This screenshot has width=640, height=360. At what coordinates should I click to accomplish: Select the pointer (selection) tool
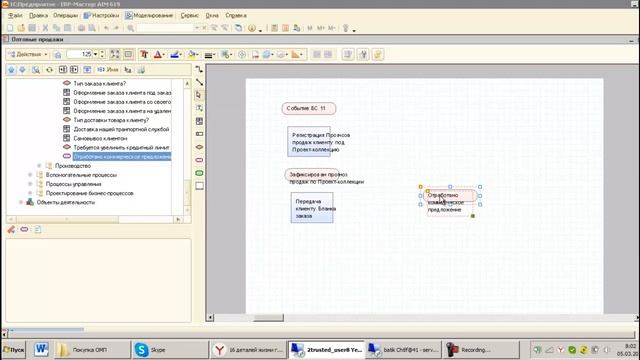point(199,95)
